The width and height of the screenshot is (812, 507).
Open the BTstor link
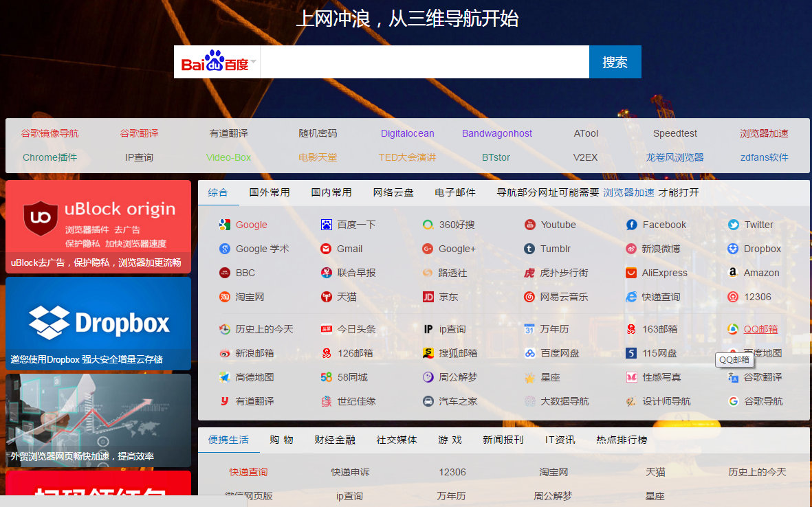(x=496, y=157)
